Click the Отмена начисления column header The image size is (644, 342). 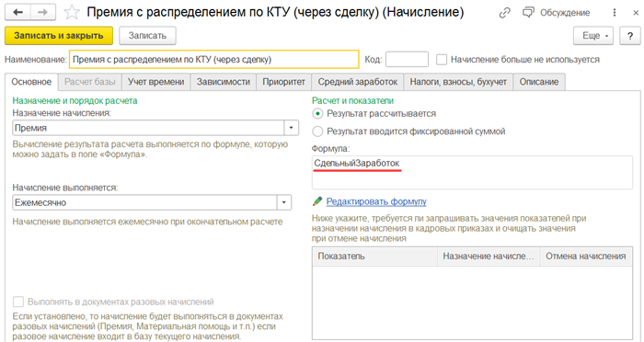(586, 256)
